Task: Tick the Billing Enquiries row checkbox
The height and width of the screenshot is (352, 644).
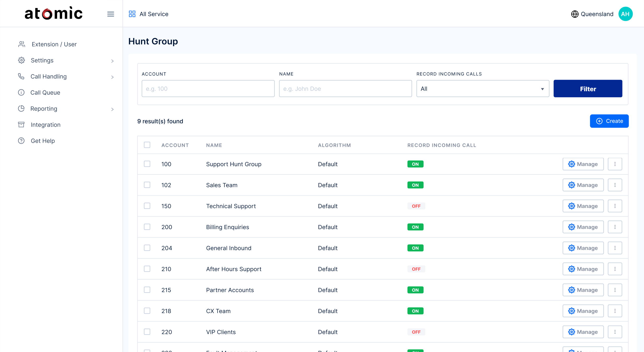Action: (x=147, y=227)
